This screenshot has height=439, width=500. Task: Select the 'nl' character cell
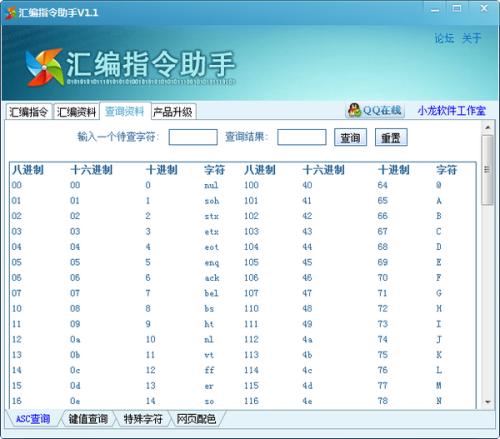(x=209, y=339)
